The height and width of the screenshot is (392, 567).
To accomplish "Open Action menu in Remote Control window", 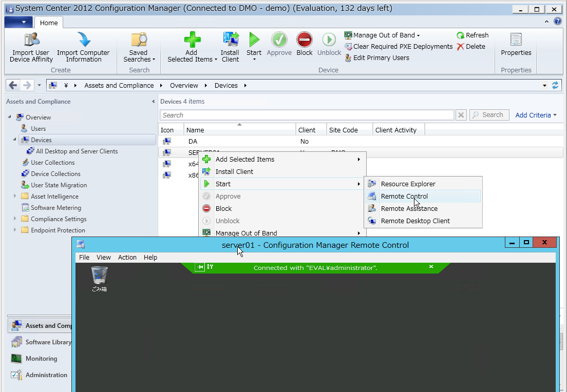I will click(x=127, y=257).
